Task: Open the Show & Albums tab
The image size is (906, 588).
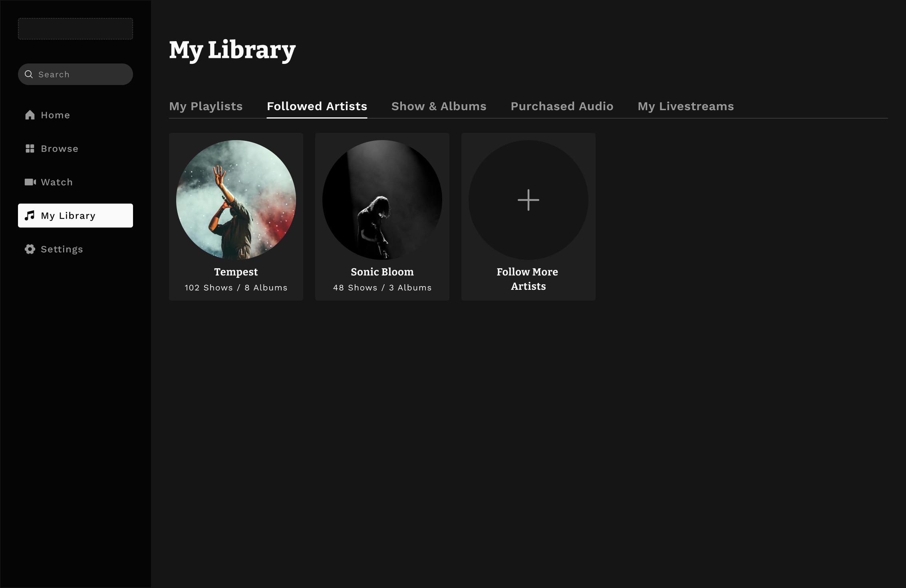Action: (439, 106)
